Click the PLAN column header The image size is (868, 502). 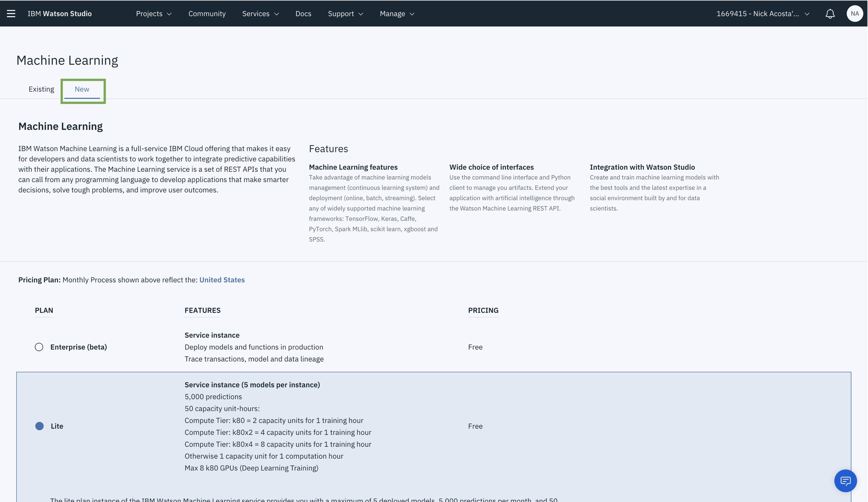[x=44, y=310]
